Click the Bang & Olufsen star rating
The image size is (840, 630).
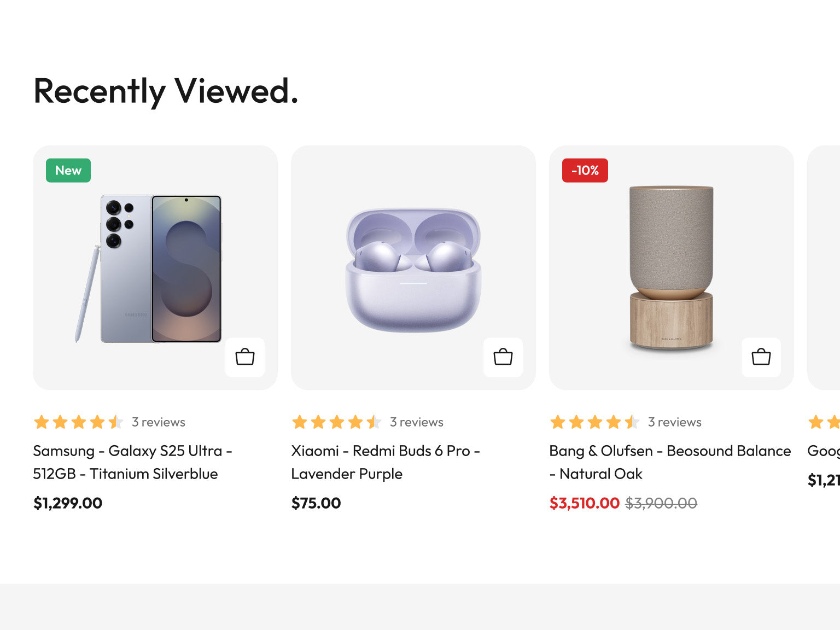[594, 422]
